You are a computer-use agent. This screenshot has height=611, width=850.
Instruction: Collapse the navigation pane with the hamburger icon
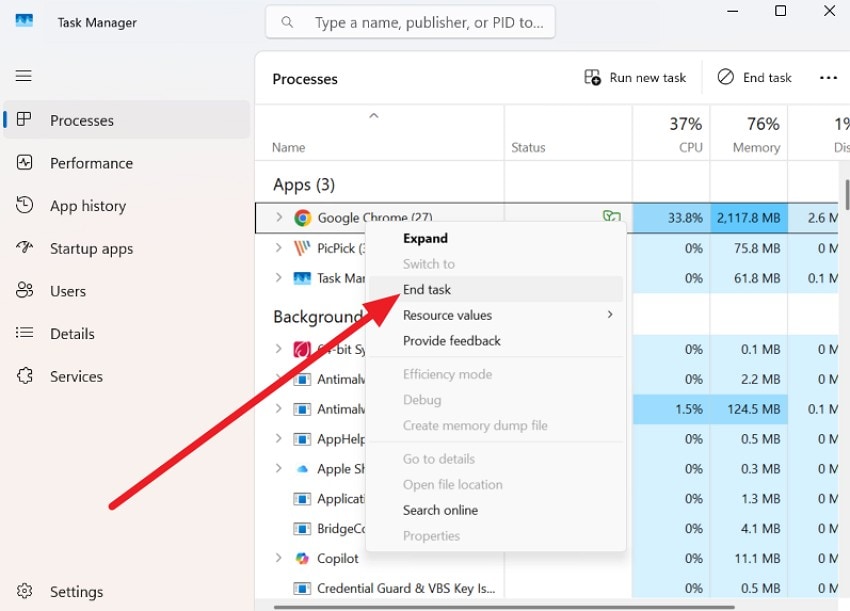point(23,75)
